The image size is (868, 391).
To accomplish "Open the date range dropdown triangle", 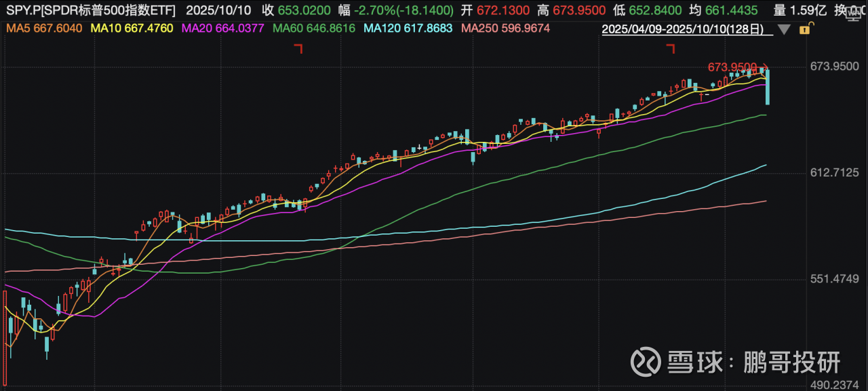I will [784, 30].
